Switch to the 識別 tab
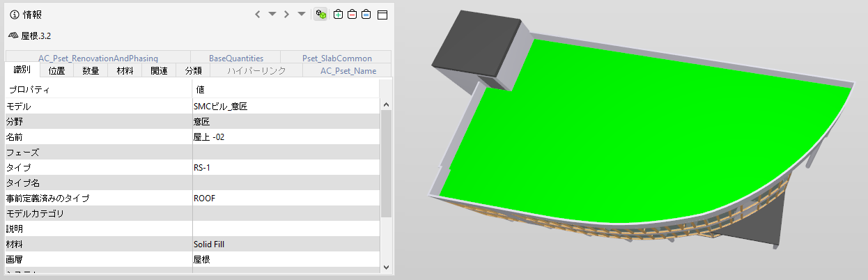Image resolution: width=868 pixels, height=280 pixels. [x=22, y=70]
